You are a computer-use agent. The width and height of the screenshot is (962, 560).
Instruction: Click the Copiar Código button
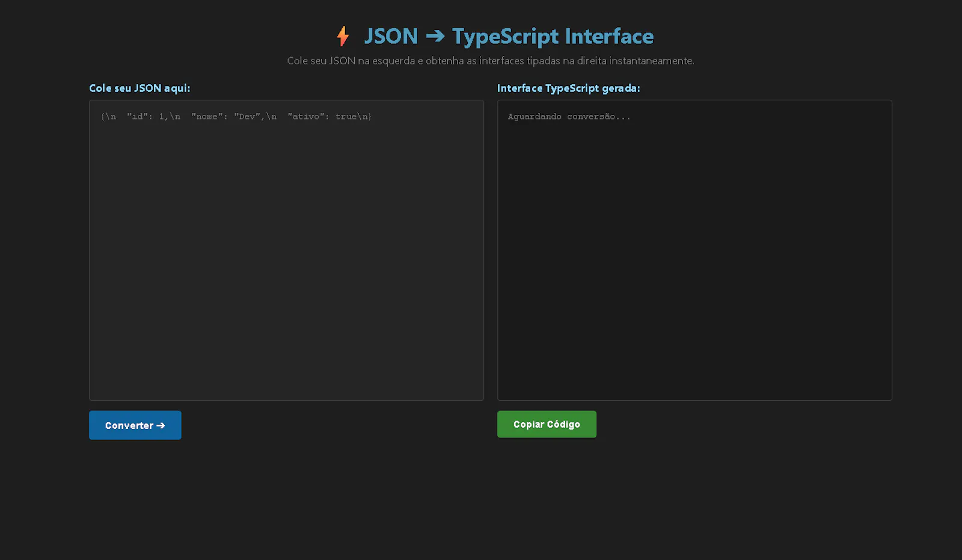[547, 424]
